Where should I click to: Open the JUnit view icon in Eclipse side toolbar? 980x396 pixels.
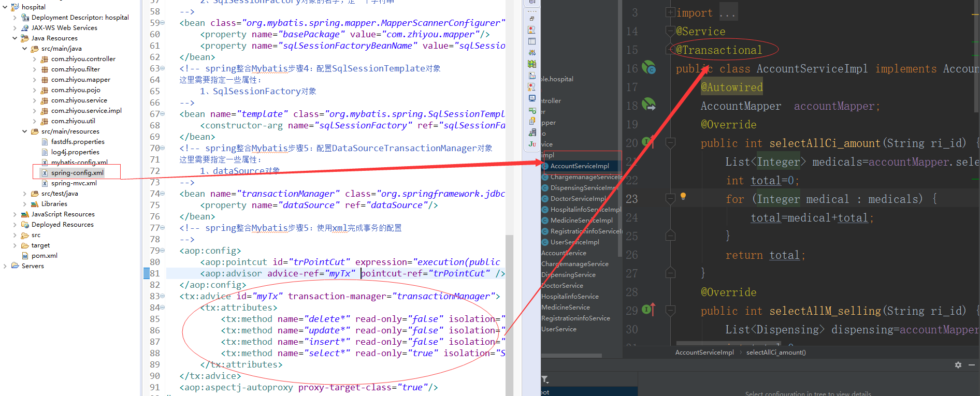click(x=532, y=144)
